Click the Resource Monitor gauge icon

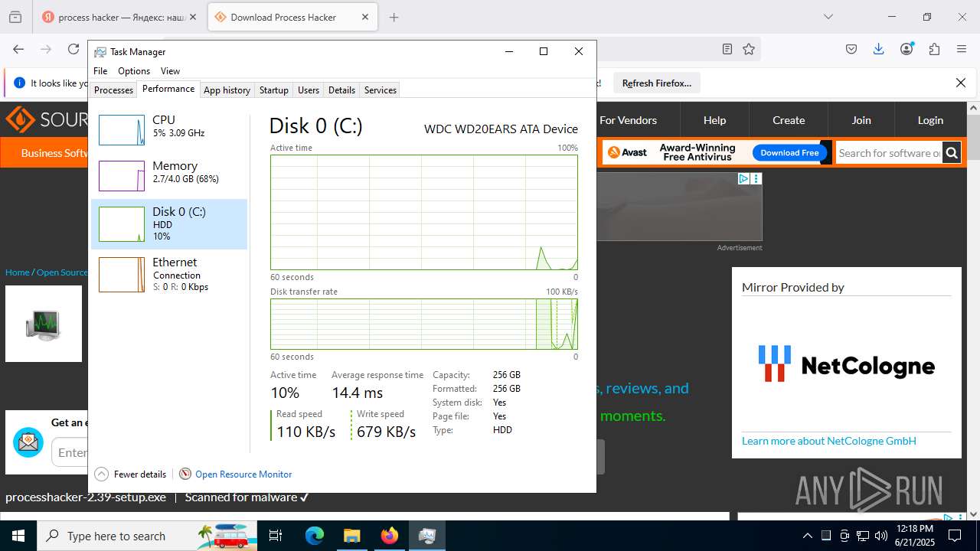185,474
